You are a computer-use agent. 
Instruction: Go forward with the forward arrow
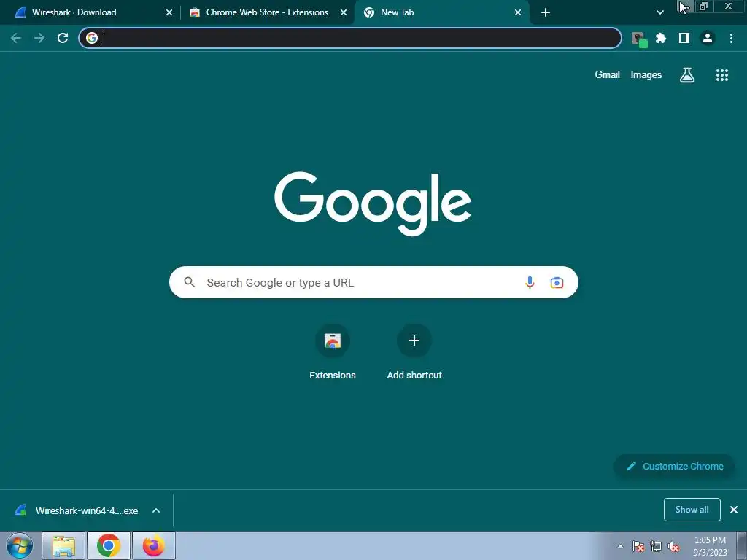tap(39, 38)
